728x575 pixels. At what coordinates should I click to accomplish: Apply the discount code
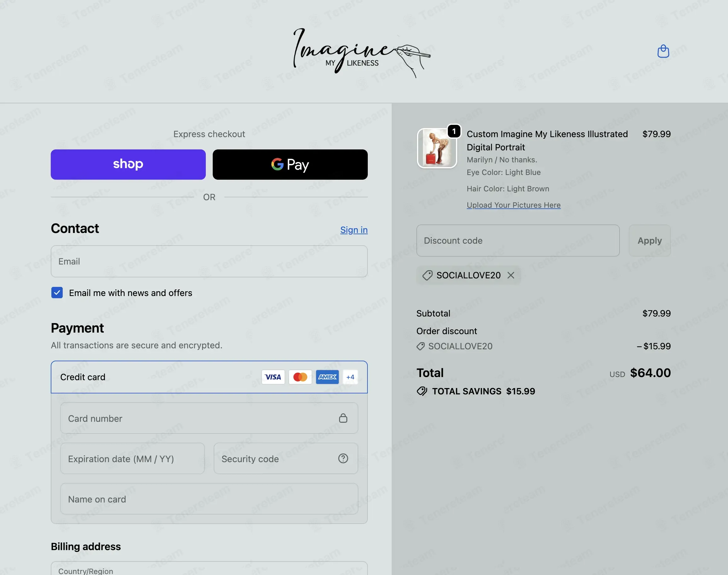[650, 241]
